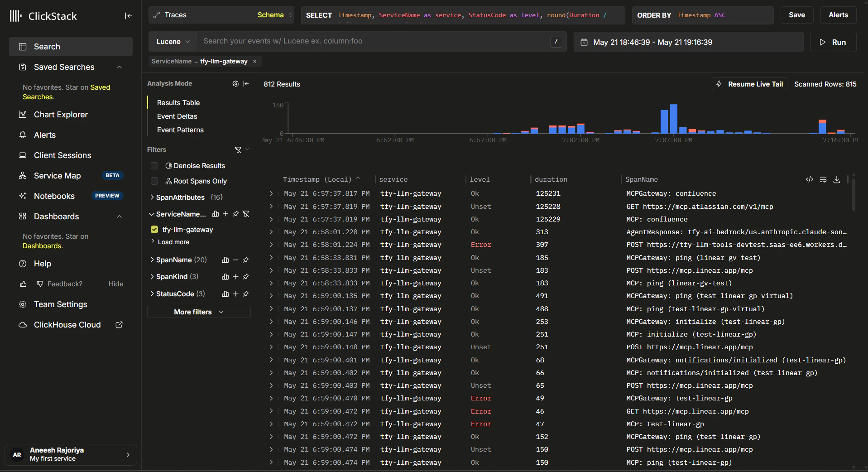
Task: Run the search query
Action: [833, 42]
